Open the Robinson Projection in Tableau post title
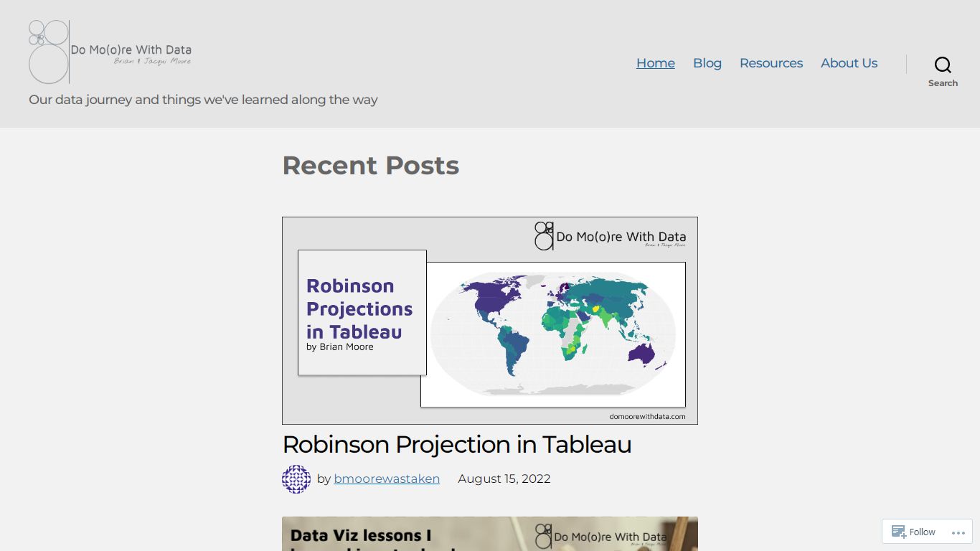Image resolution: width=980 pixels, height=551 pixels. click(457, 445)
